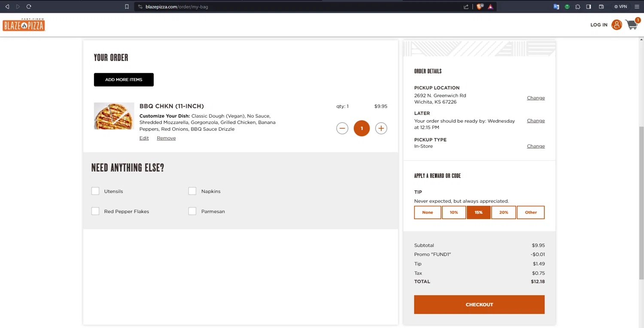Image resolution: width=644 pixels, height=328 pixels.
Task: Open the Brave Wallet icon
Action: tap(601, 6)
